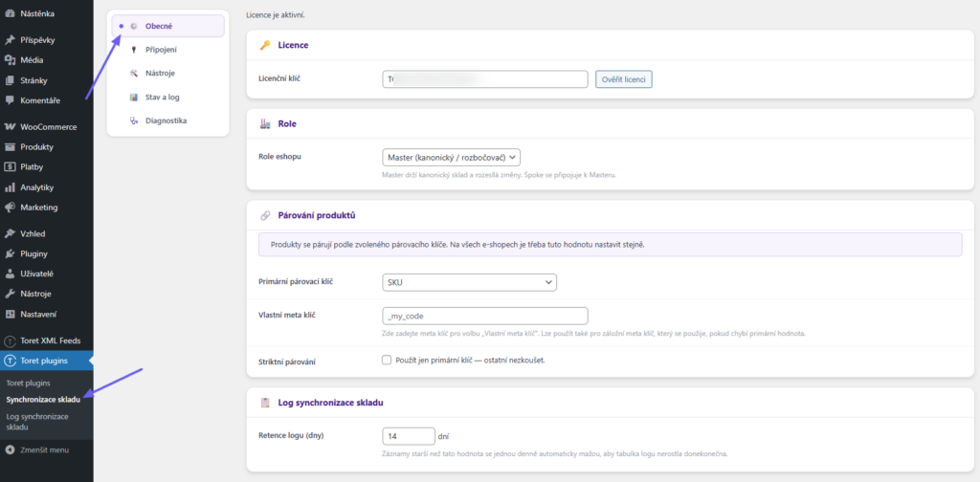The image size is (980, 482).
Task: Click the Ověřit licenci button
Action: click(624, 79)
